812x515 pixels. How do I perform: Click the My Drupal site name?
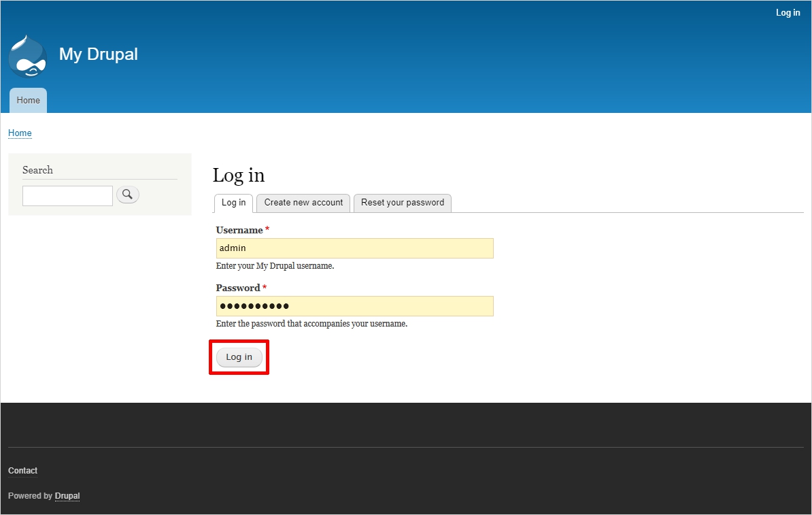pyautogui.click(x=99, y=54)
